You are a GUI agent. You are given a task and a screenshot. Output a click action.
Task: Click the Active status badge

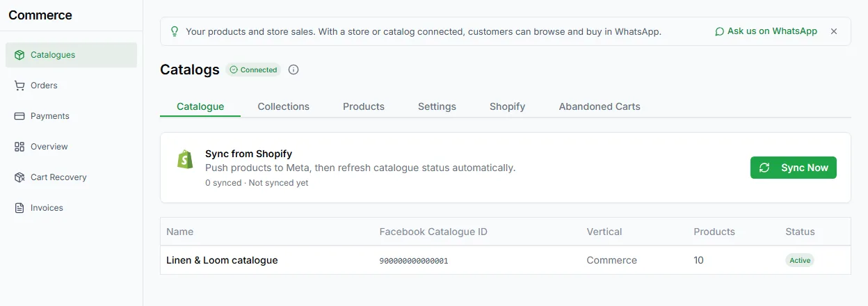(800, 260)
